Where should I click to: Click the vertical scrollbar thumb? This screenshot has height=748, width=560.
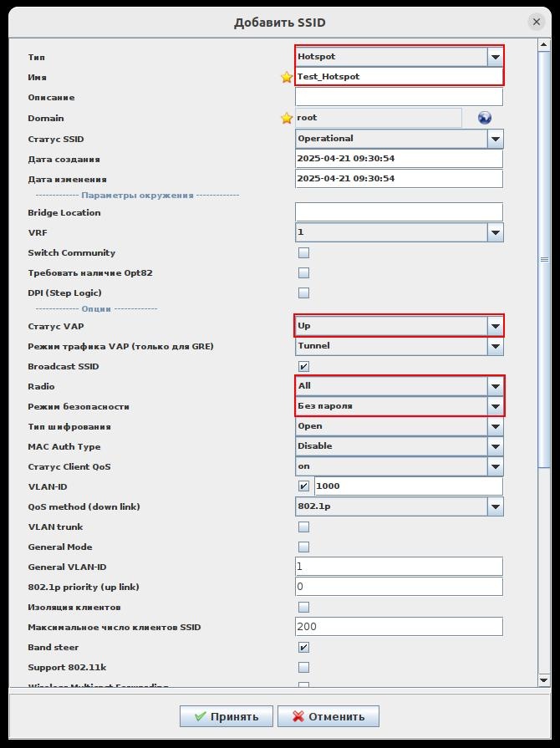point(544,260)
